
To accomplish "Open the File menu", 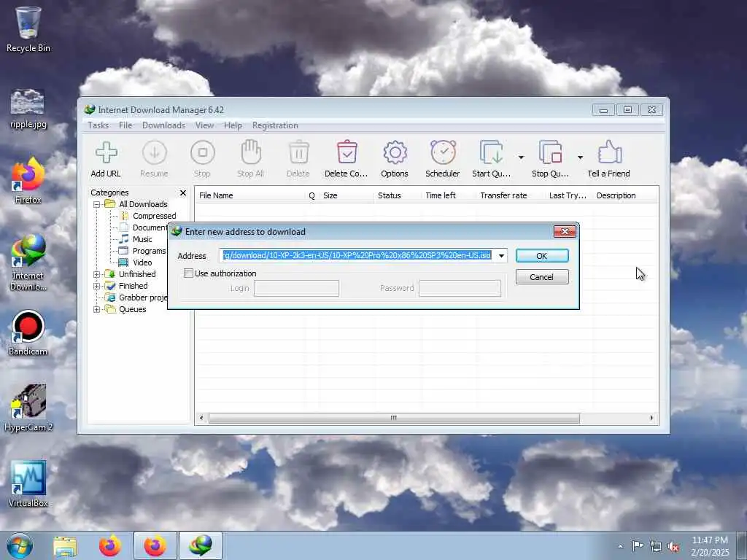I will tap(125, 125).
